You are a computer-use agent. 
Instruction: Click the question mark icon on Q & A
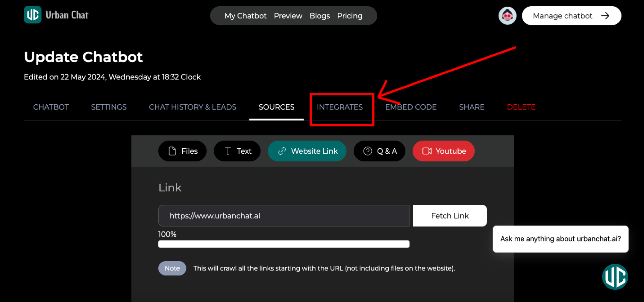(368, 151)
